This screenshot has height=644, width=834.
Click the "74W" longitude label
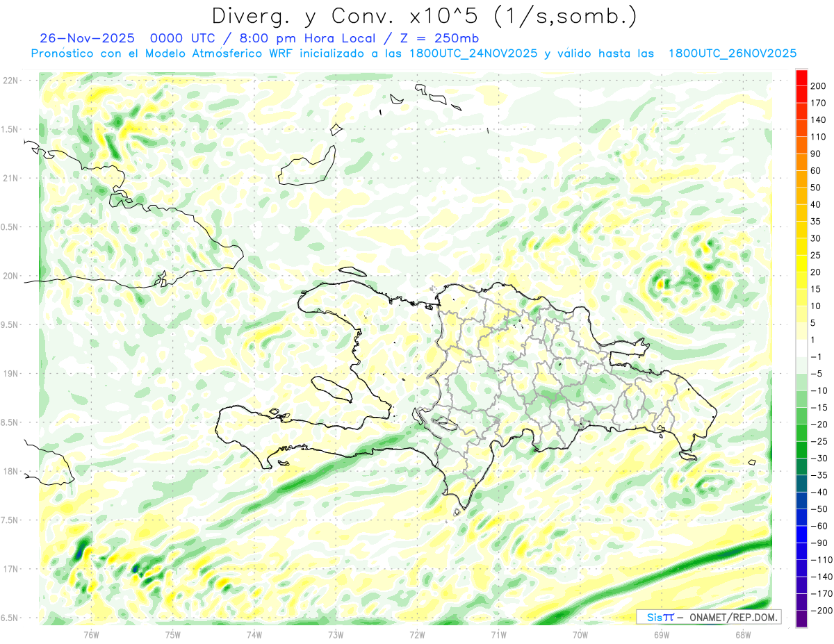pyautogui.click(x=254, y=634)
